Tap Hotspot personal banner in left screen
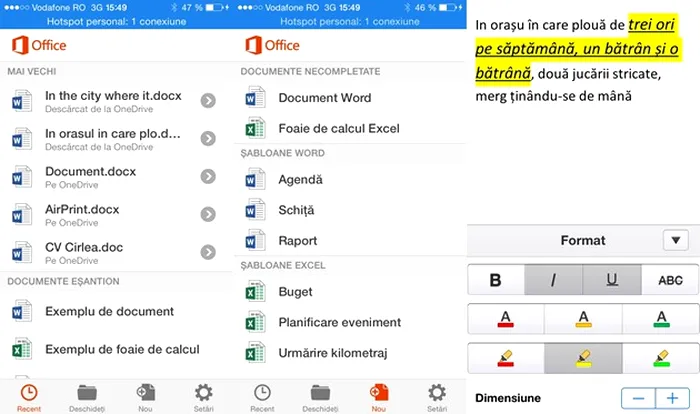This screenshot has width=700, height=414. (x=116, y=21)
